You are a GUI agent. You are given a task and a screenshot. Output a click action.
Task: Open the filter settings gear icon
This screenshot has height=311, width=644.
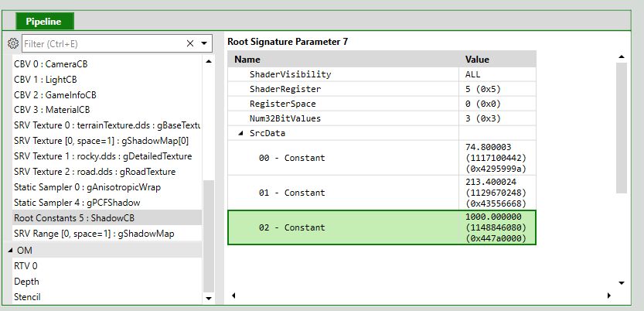tap(13, 43)
